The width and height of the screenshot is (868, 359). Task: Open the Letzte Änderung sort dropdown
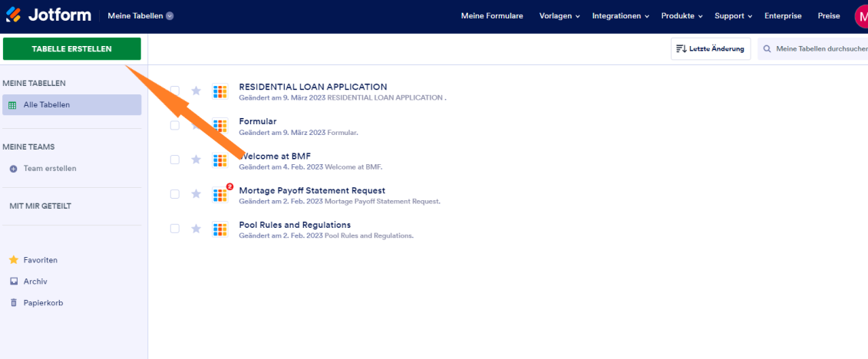click(711, 48)
